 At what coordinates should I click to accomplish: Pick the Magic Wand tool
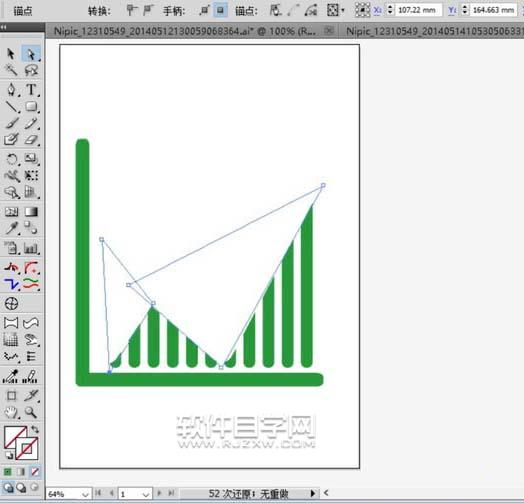11,70
